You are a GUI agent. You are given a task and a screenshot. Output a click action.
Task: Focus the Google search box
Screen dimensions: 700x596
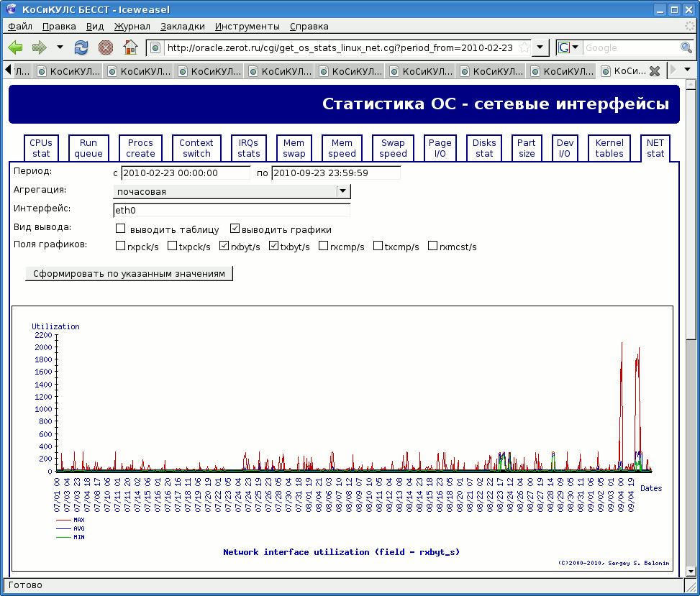(x=630, y=47)
